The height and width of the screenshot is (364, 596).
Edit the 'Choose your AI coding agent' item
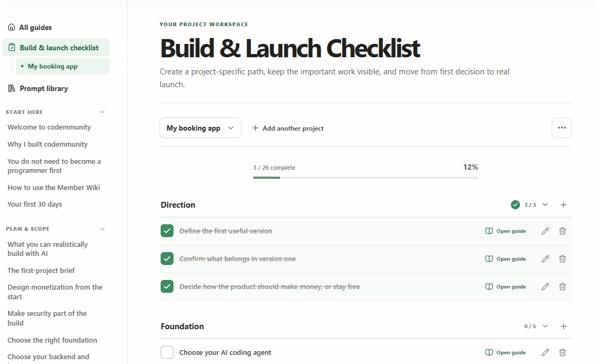click(x=546, y=353)
